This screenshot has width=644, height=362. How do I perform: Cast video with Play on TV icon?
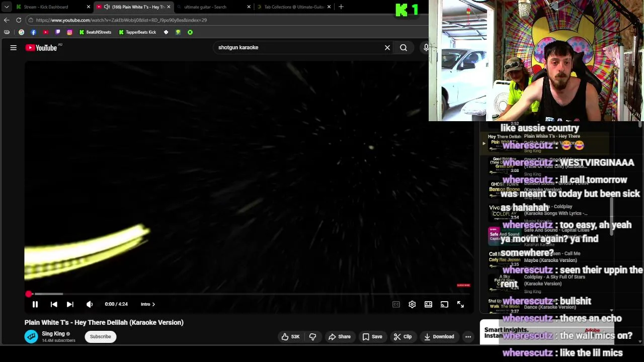point(444,304)
